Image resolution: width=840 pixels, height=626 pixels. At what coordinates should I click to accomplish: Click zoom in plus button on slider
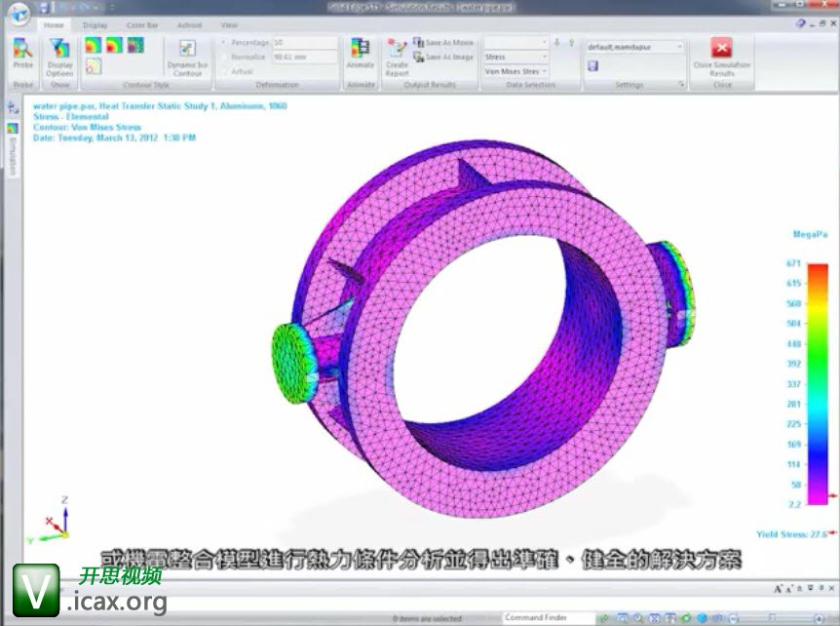[820, 618]
